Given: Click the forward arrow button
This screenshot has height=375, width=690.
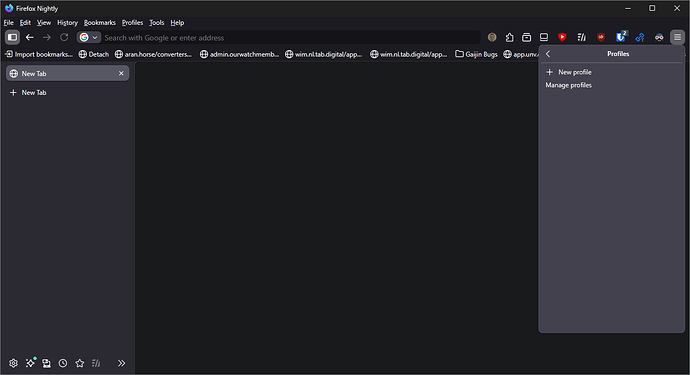Looking at the screenshot, I should tap(47, 37).
